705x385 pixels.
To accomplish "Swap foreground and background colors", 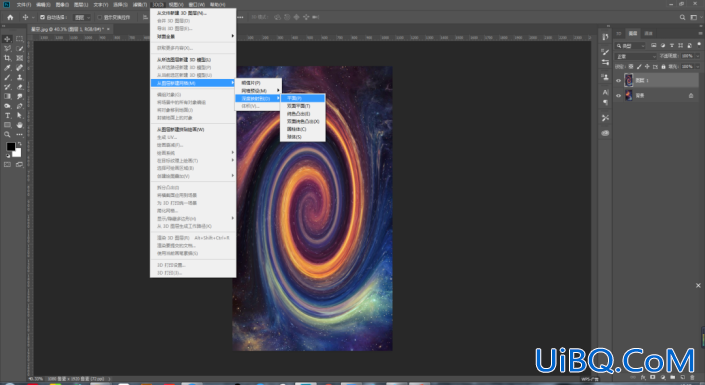I will pos(19,144).
